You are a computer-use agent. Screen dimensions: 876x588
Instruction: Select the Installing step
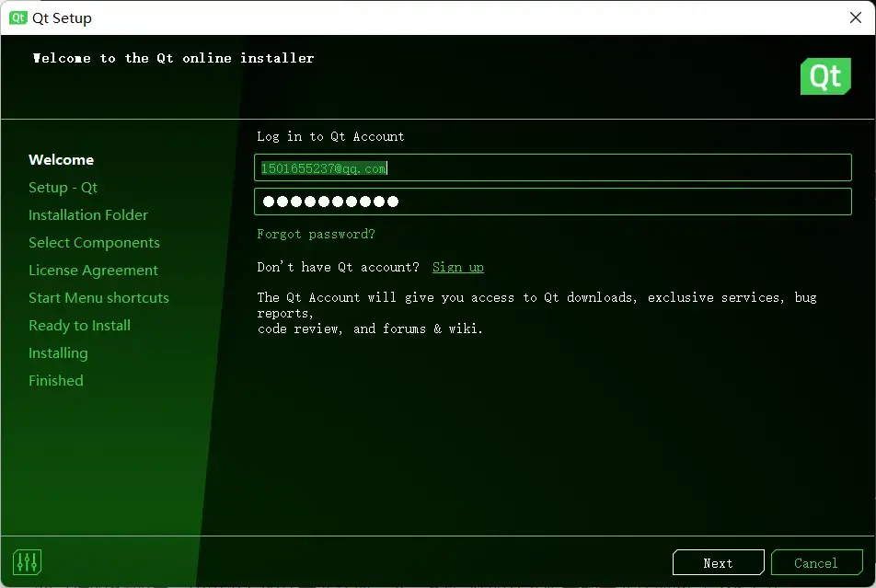(x=58, y=353)
